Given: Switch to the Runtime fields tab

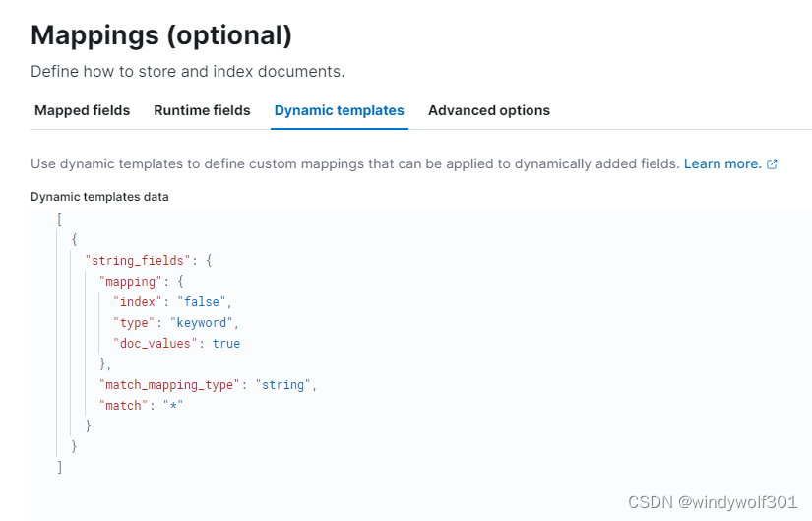Looking at the screenshot, I should tap(202, 110).
